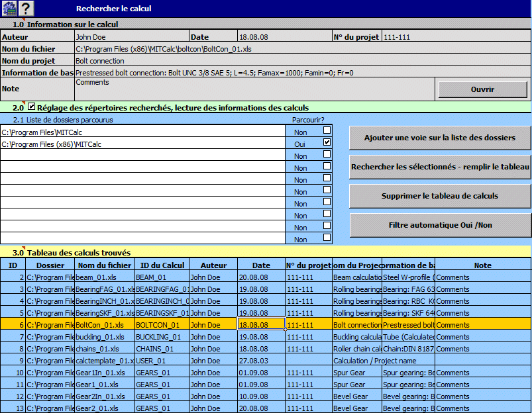This screenshot has width=532, height=413.
Task: Select the buckling_01.xls file cell
Action: [x=105, y=337]
